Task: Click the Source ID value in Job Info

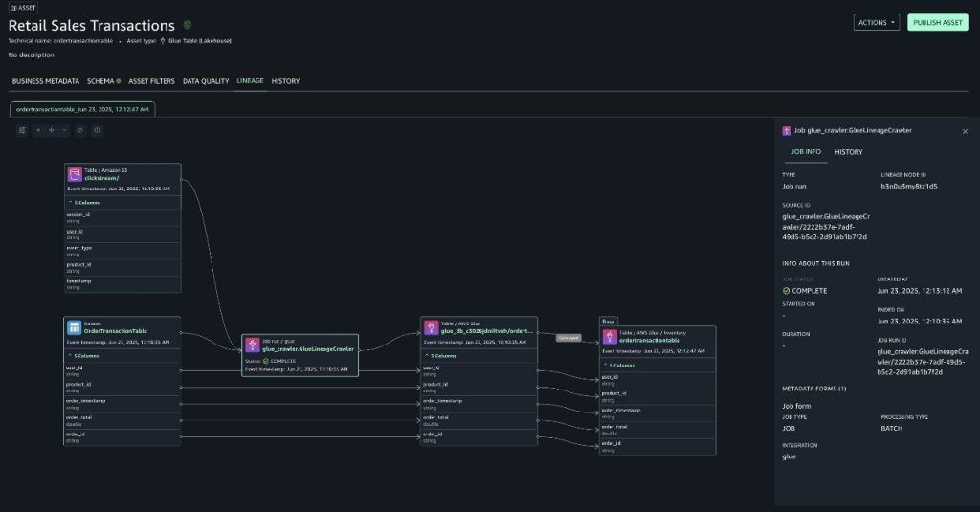Action: [x=826, y=227]
